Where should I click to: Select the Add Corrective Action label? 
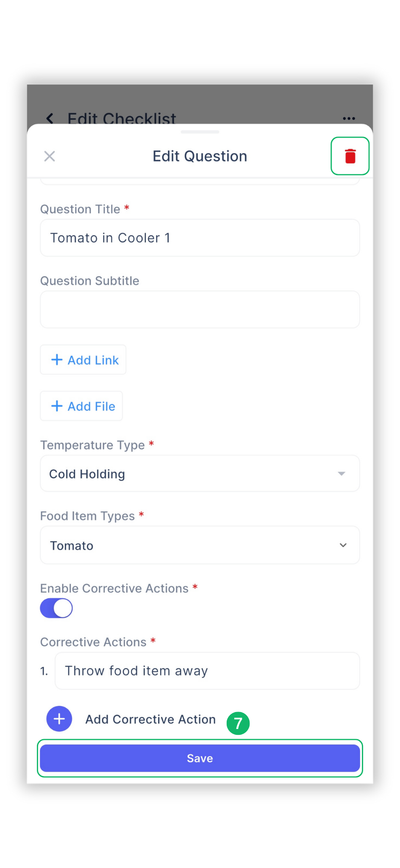coord(150,719)
